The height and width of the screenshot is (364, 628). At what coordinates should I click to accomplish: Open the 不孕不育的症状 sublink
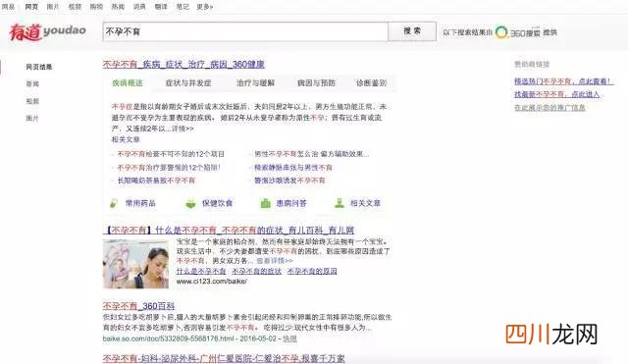coord(257,271)
